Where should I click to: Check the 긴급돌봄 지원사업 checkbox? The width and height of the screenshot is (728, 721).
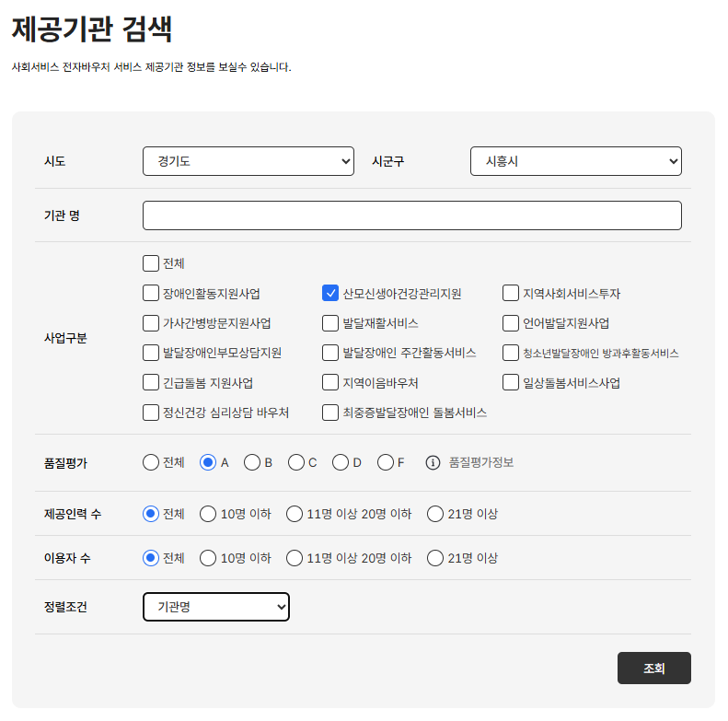pyautogui.click(x=151, y=382)
